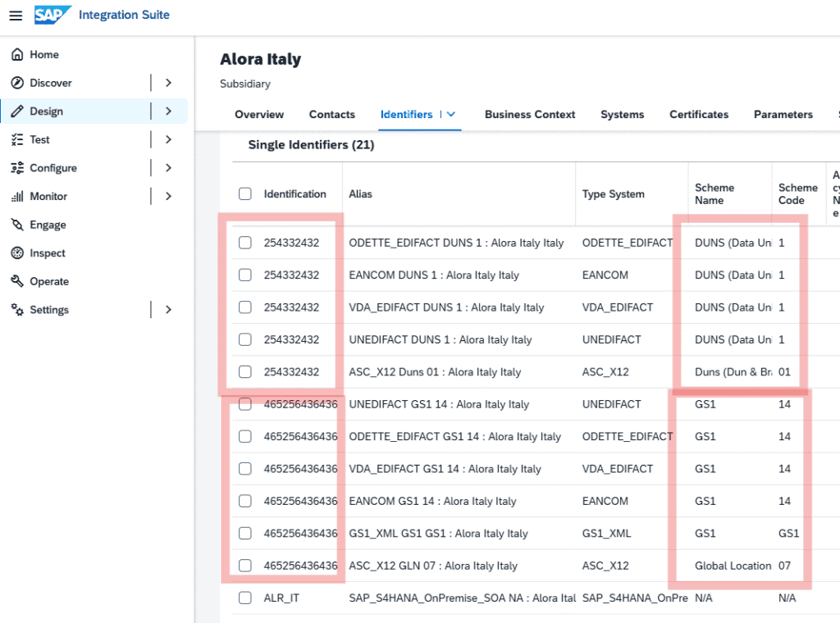
Task: Check the EANCOM DUNS 1 row checkbox
Action: (x=244, y=275)
